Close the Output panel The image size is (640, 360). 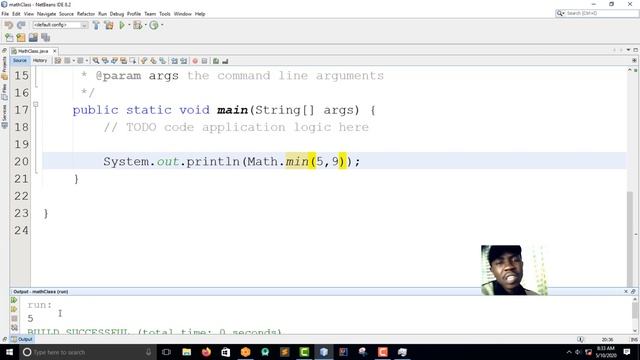pyautogui.click(x=626, y=291)
